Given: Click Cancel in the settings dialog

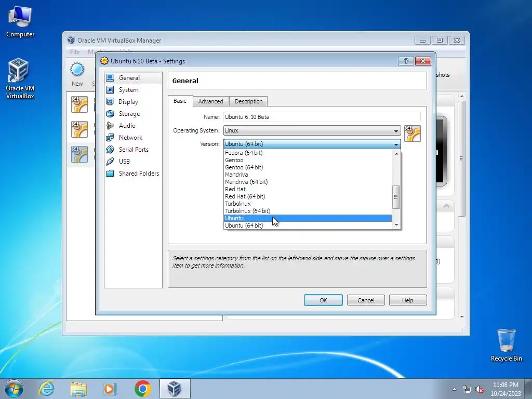Looking at the screenshot, I should tap(366, 300).
